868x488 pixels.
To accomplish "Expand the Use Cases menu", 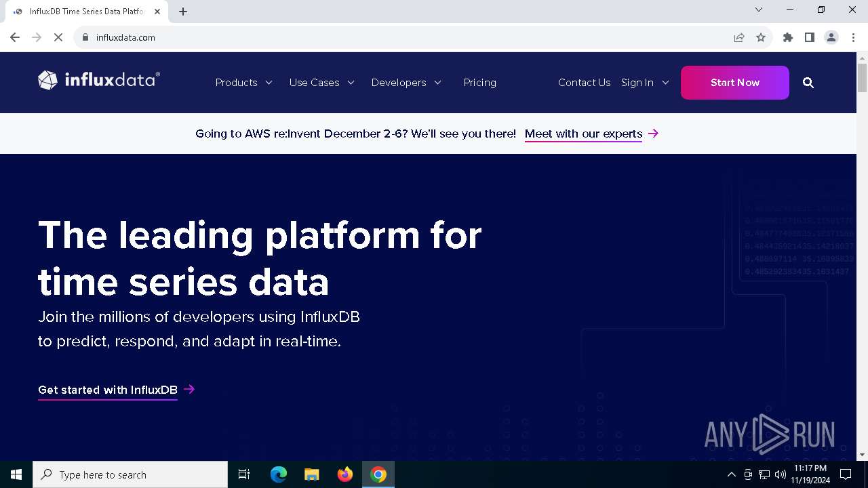I will tap(322, 83).
